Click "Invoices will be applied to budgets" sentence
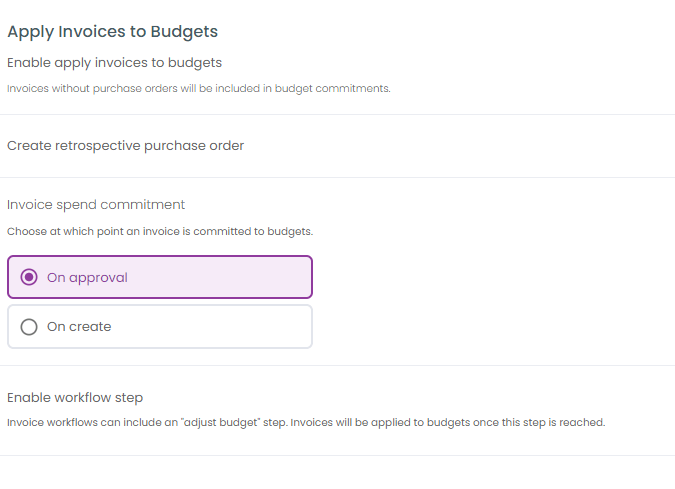 tap(448, 422)
